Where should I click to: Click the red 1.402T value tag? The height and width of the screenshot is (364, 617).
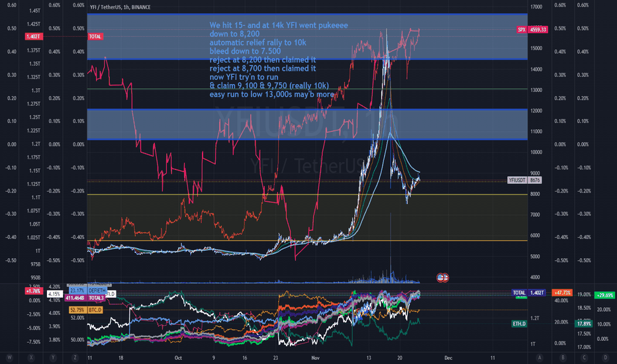pyautogui.click(x=33, y=36)
